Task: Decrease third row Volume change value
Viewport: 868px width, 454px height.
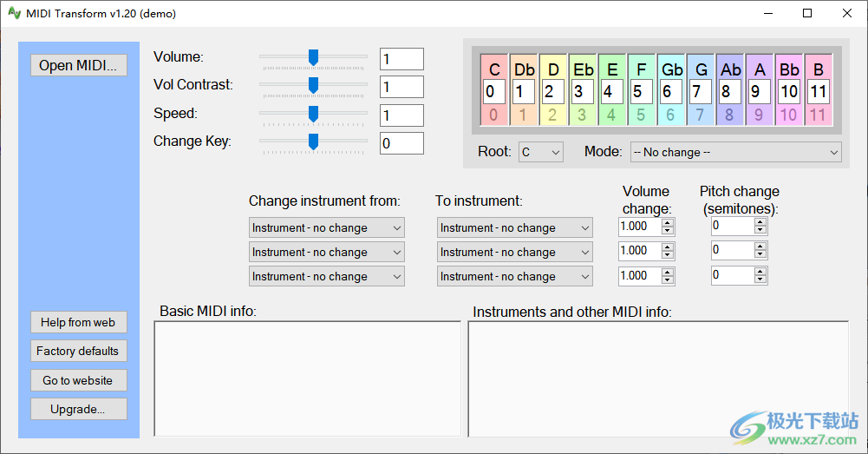Action: [x=668, y=280]
